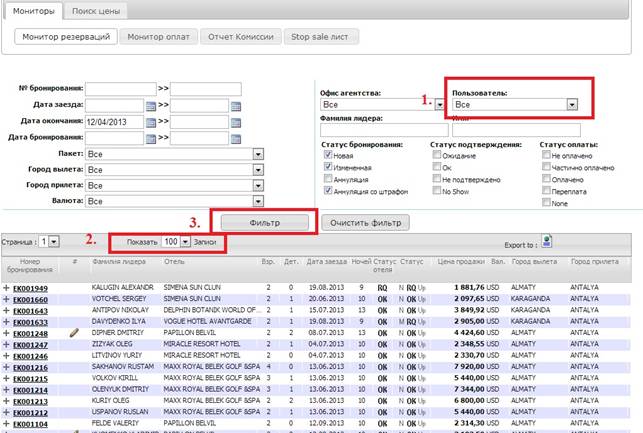Enable the Не подтверждено checkbox
This screenshot has height=433, width=643.
[437, 178]
